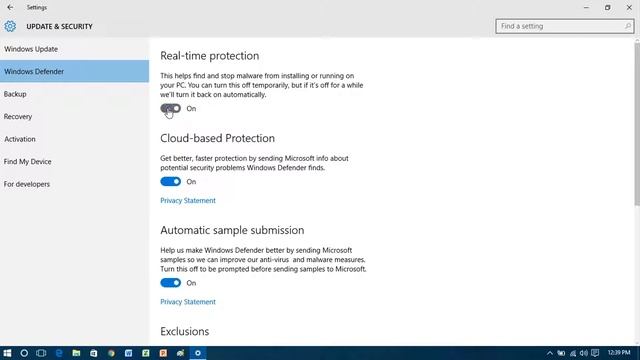Select Windows Update in sidebar
The height and width of the screenshot is (360, 640).
74,49
